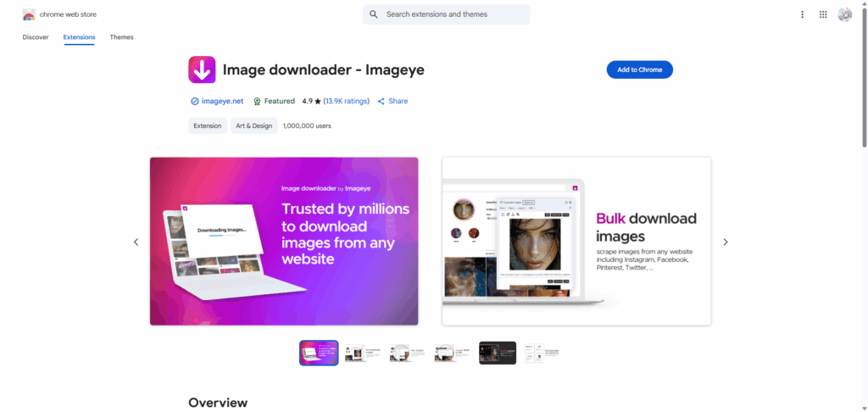Open the imageye.net developer link
Viewport: 868px width, 412px height.
pyautogui.click(x=223, y=102)
